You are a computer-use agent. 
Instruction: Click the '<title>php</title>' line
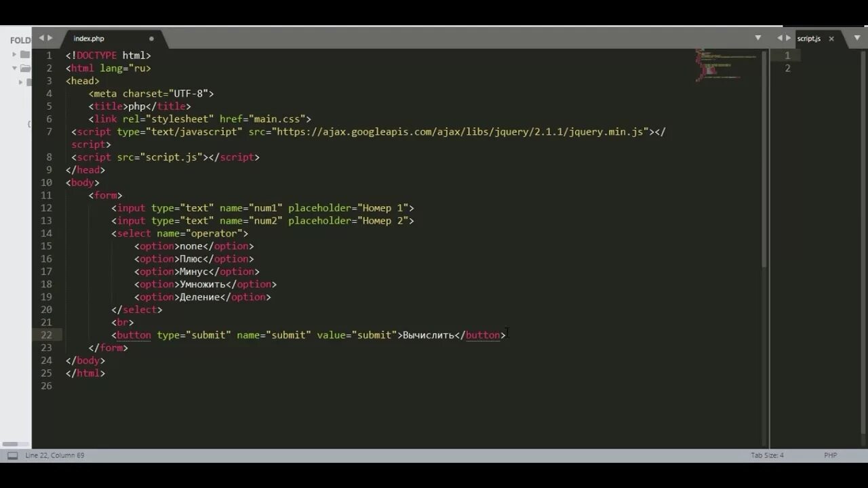click(x=140, y=106)
